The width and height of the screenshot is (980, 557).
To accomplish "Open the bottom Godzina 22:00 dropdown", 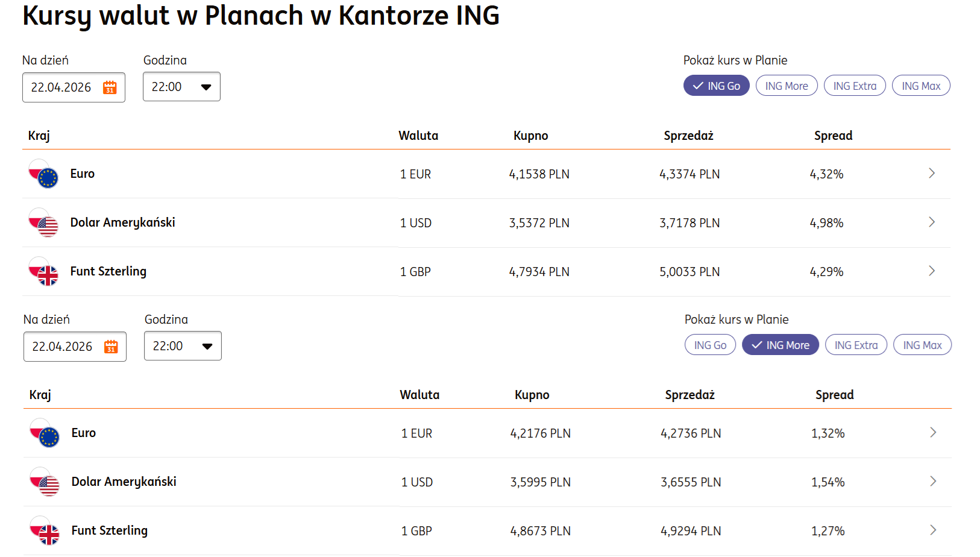I will coord(183,346).
